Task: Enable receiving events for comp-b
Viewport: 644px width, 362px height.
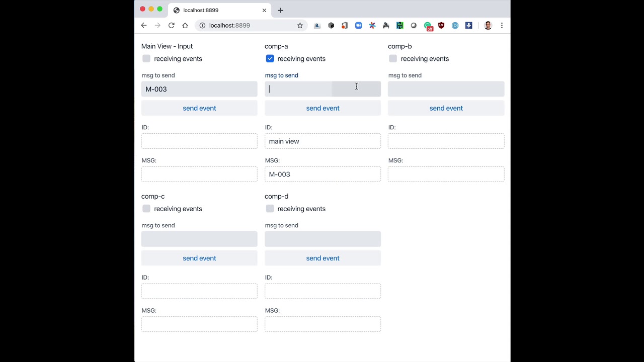Action: click(393, 59)
